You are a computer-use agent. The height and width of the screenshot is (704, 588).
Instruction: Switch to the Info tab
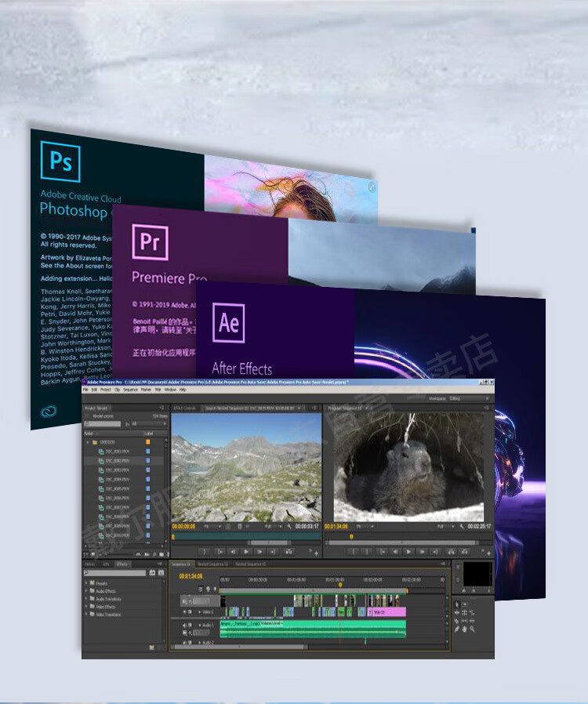click(x=106, y=564)
